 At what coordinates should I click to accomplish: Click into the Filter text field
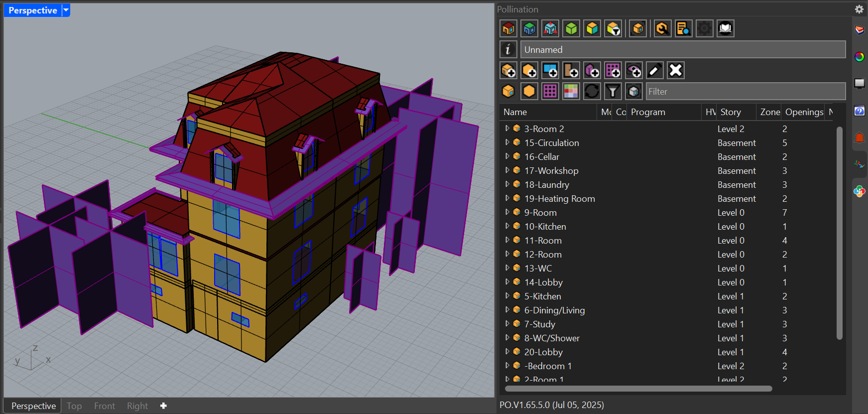(745, 91)
